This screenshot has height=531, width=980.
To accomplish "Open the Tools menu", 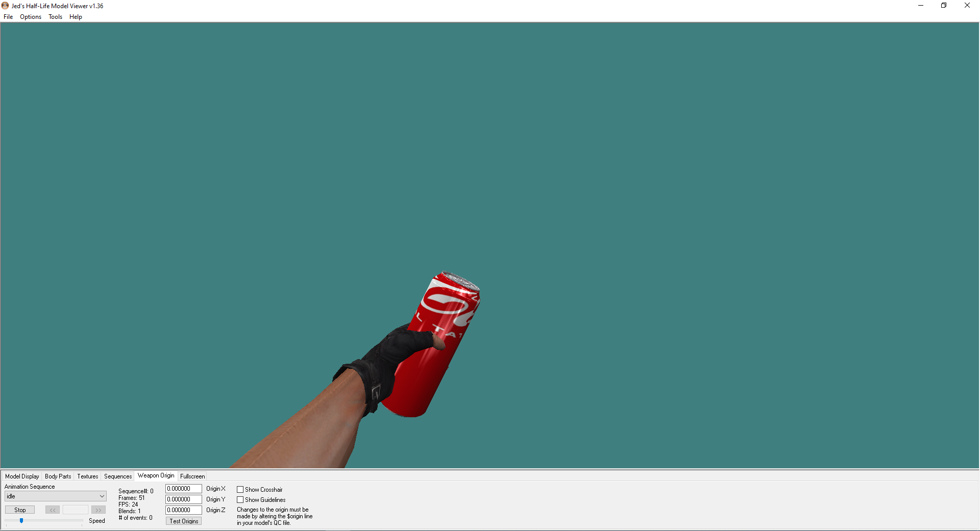I will pos(55,17).
